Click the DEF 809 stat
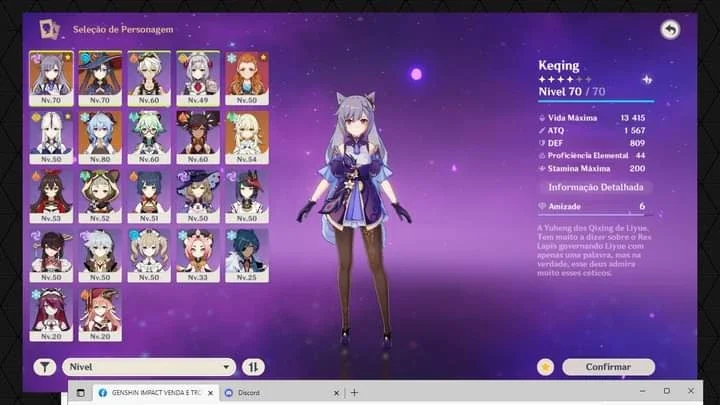This screenshot has width=720, height=405. (x=592, y=143)
